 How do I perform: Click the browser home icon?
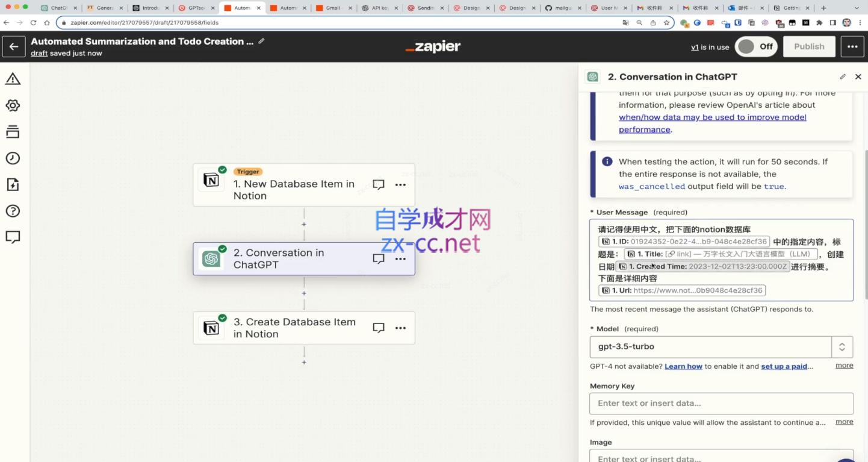(47, 23)
